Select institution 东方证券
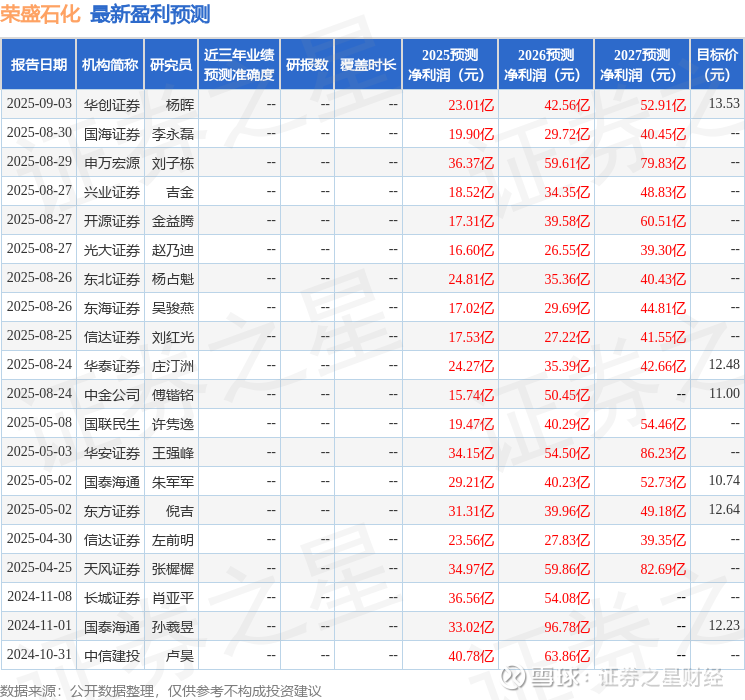Image resolution: width=745 pixels, height=700 pixels. click(112, 511)
